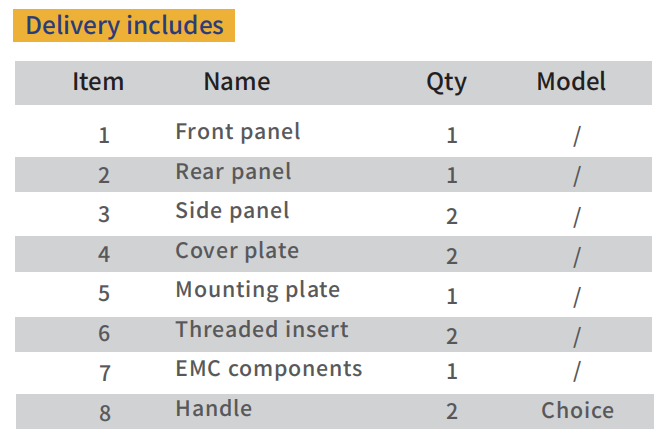
Task: Select the Cover plate entry
Action: tap(237, 251)
